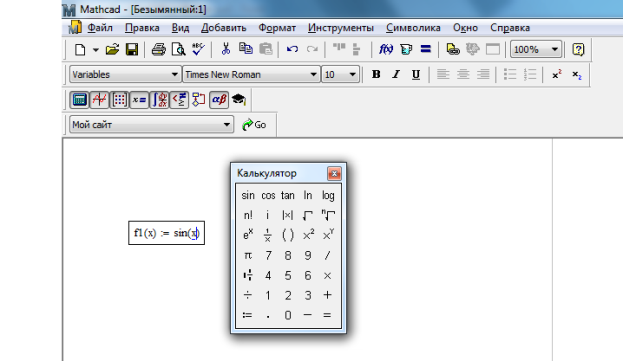Click the f1(x) := sin(x) math region

tap(166, 233)
